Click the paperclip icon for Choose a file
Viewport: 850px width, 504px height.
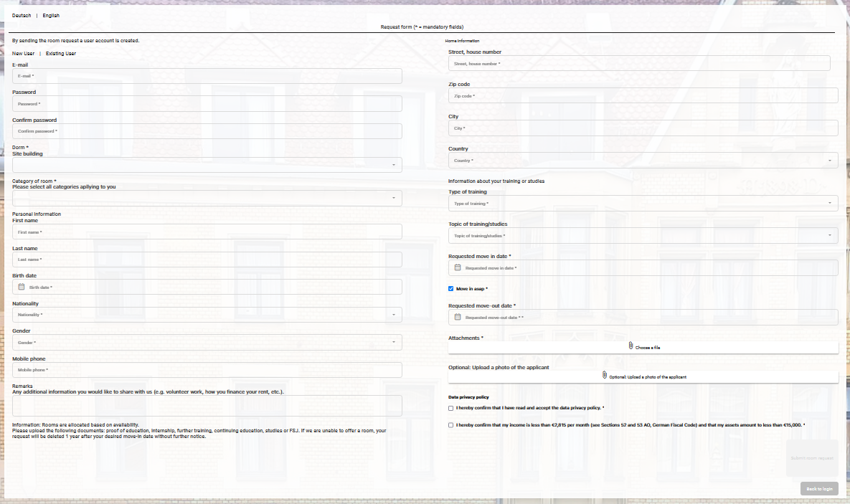631,346
